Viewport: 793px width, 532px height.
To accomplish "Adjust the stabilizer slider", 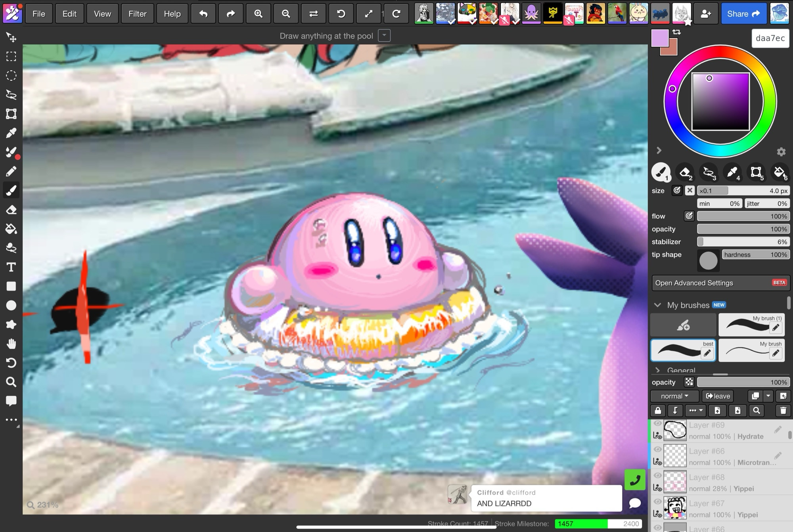I will 743,242.
